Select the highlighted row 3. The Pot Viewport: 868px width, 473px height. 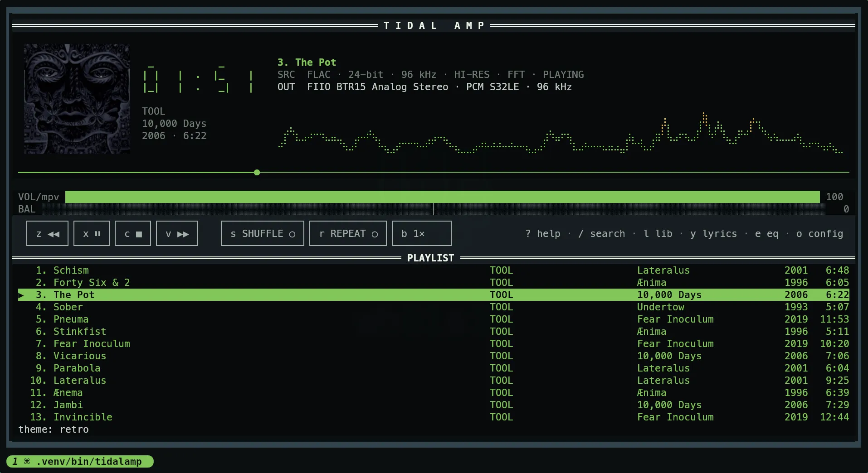coord(434,295)
